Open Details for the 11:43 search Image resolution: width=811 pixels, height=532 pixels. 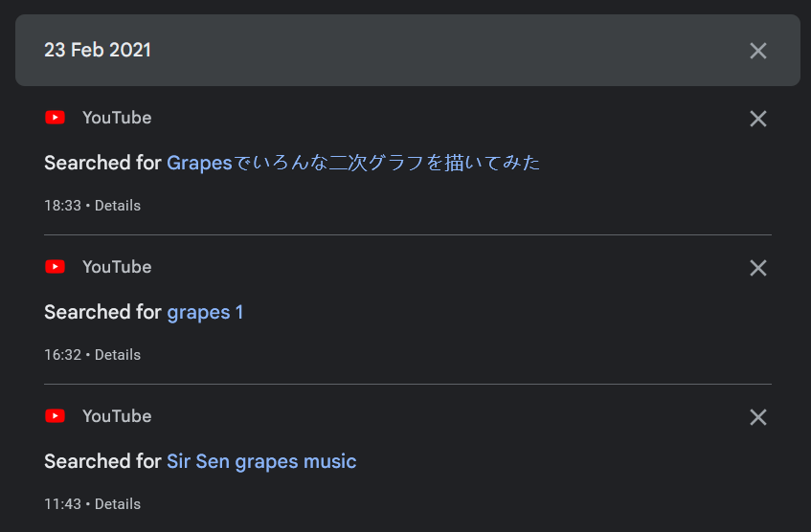[118, 504]
